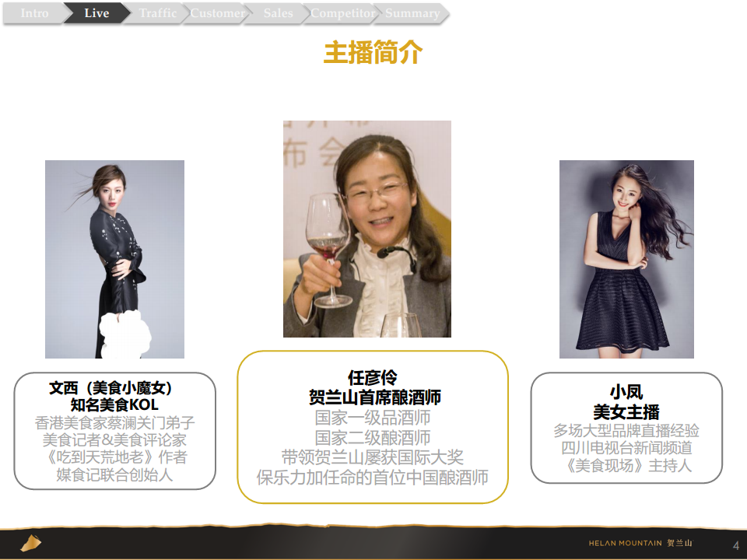Click the slide title 主播简介
747x560 pixels.
coord(373,52)
